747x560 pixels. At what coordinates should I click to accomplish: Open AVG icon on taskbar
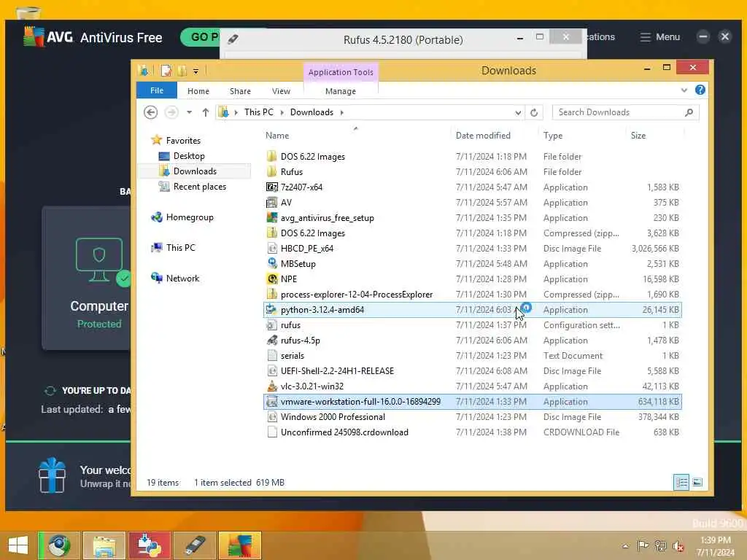[239, 545]
